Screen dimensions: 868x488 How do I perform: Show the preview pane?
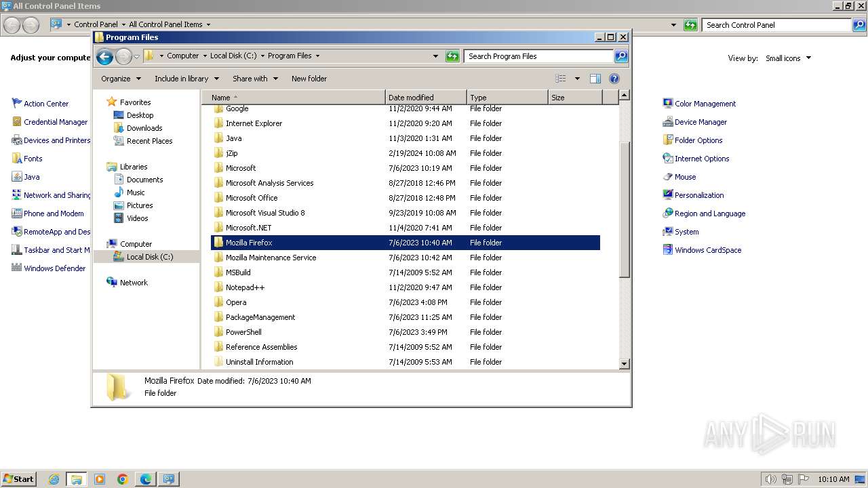tap(595, 79)
